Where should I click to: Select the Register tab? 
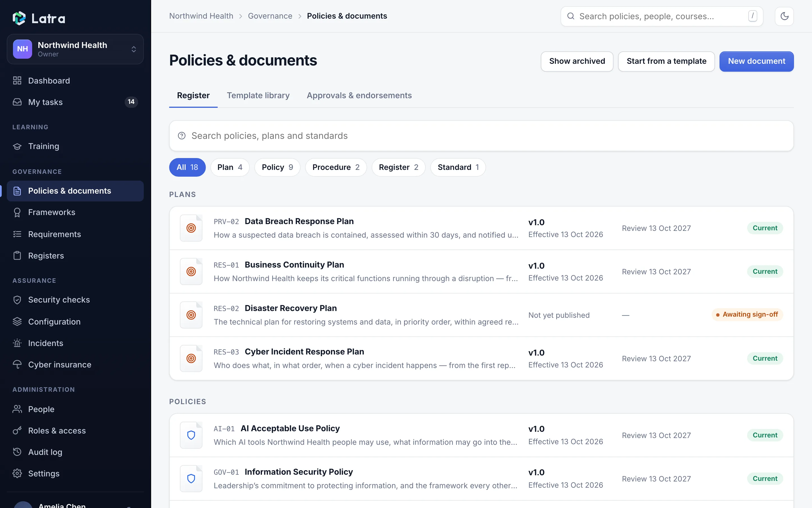193,95
